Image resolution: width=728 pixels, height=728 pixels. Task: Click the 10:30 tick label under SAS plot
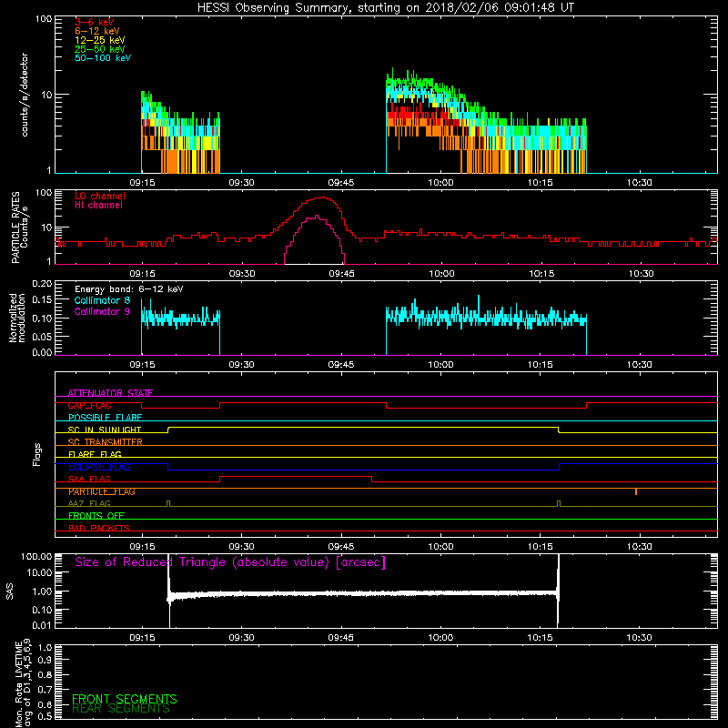[640, 638]
